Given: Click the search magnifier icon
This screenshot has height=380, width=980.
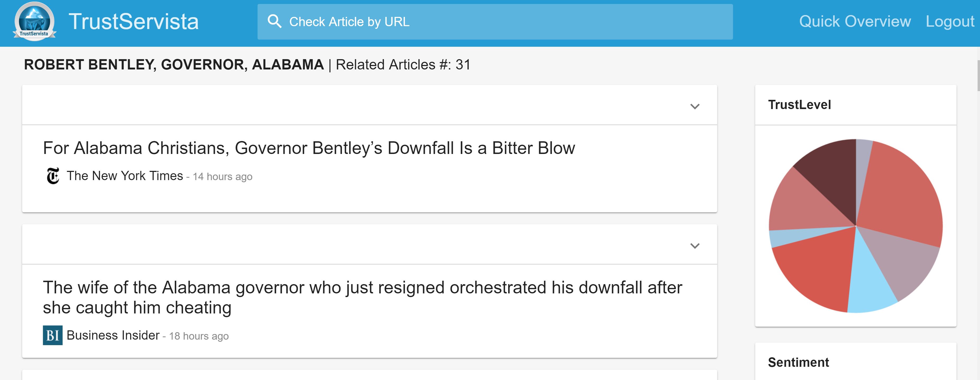Looking at the screenshot, I should 274,22.
